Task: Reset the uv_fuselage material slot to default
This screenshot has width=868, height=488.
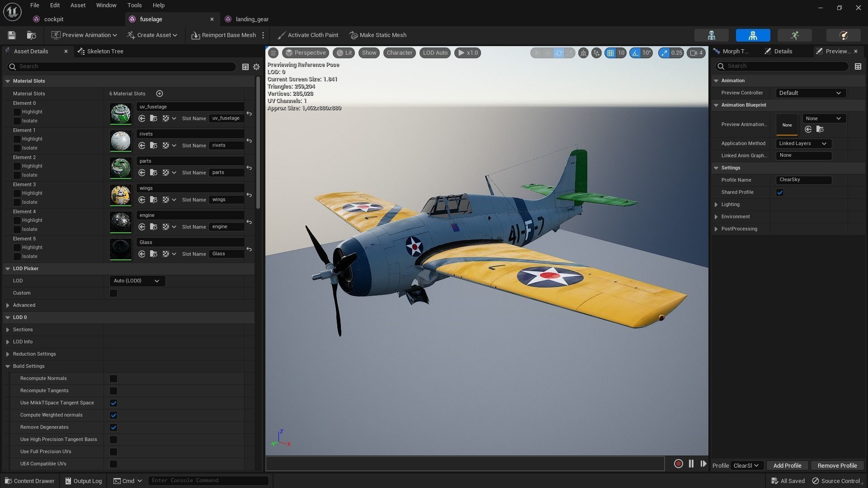Action: pos(249,113)
